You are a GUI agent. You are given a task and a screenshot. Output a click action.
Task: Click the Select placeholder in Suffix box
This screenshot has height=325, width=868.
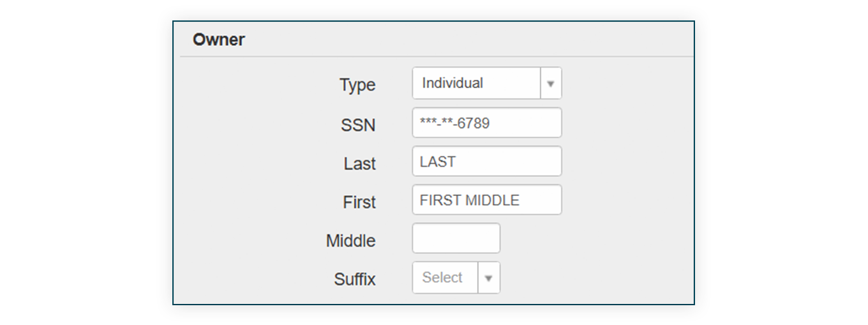[x=442, y=278]
